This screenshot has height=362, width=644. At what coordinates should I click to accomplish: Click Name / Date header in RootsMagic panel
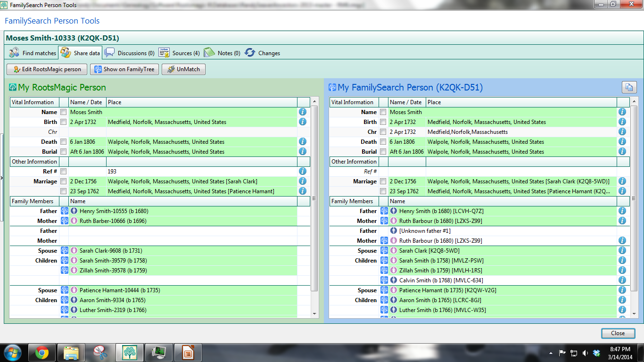point(87,102)
